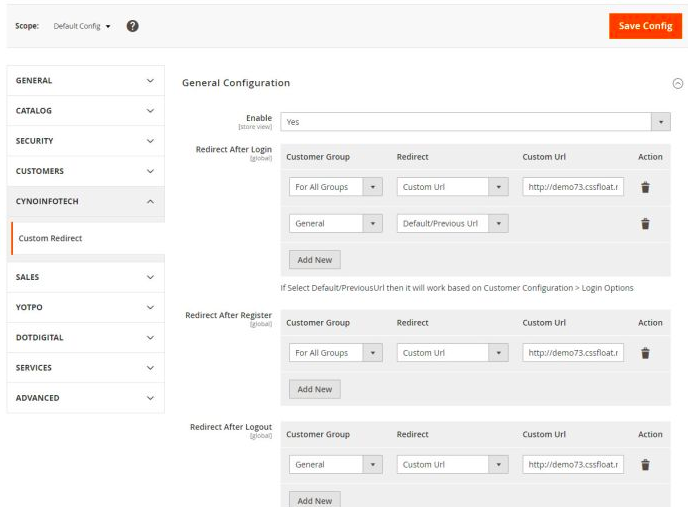688x507 pixels.
Task: Click the help question mark icon
Action: tap(133, 26)
